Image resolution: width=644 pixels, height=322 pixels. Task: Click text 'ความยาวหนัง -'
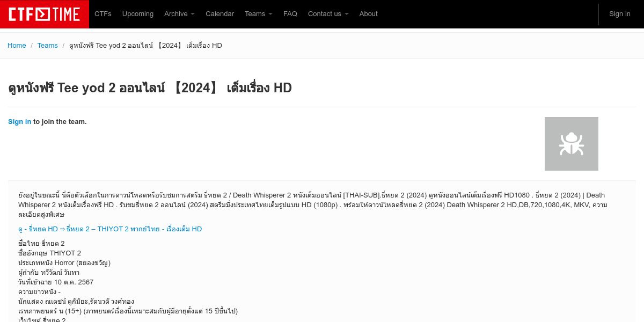tap(39, 292)
